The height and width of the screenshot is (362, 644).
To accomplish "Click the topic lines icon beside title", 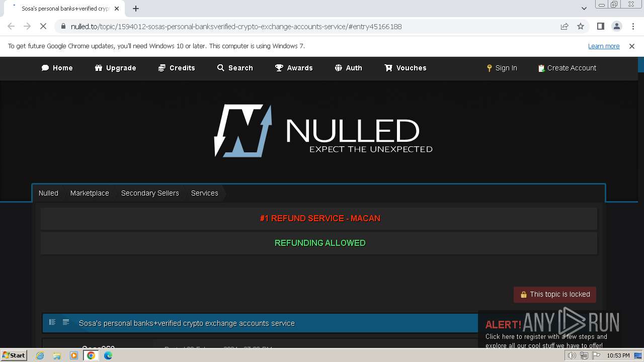I will click(x=66, y=322).
